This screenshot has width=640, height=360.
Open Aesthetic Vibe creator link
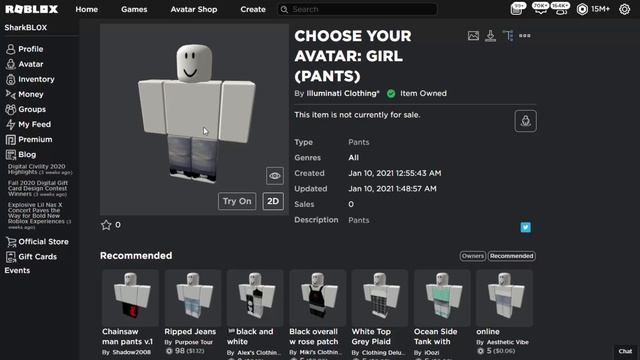point(508,342)
